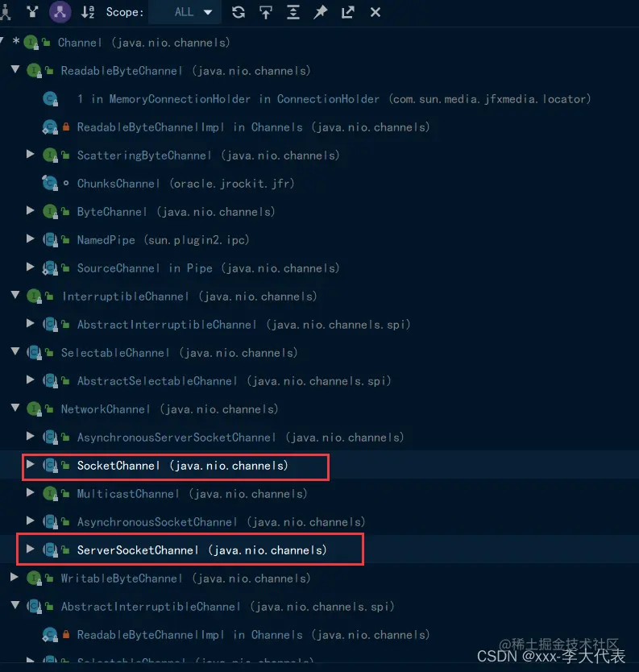Click class icon beside NamedPipe

51,240
